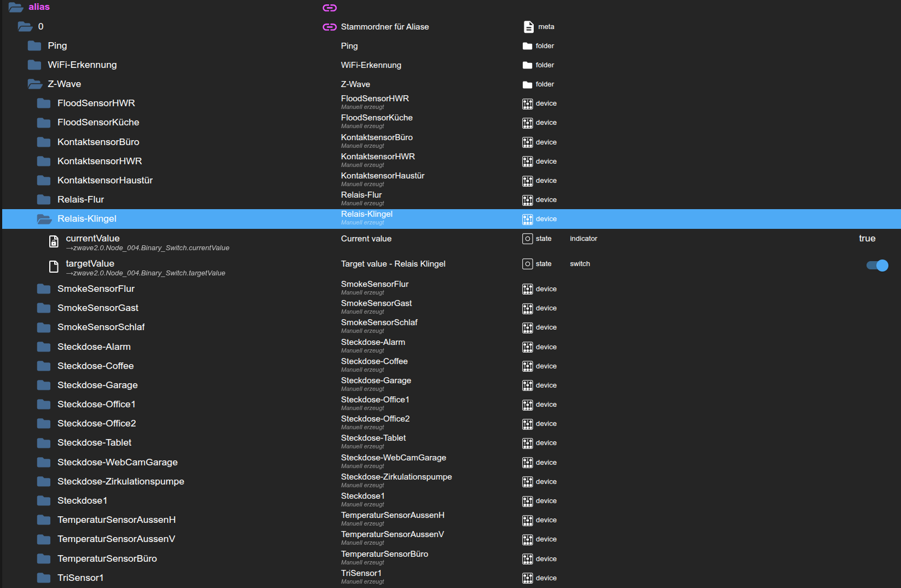Click the device icon in FloodSensorHWR row
Screen dimensions: 901x588
click(527, 103)
